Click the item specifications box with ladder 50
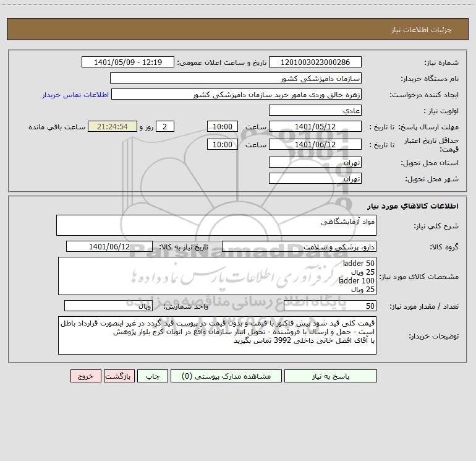The image size is (476, 461). click(217, 276)
